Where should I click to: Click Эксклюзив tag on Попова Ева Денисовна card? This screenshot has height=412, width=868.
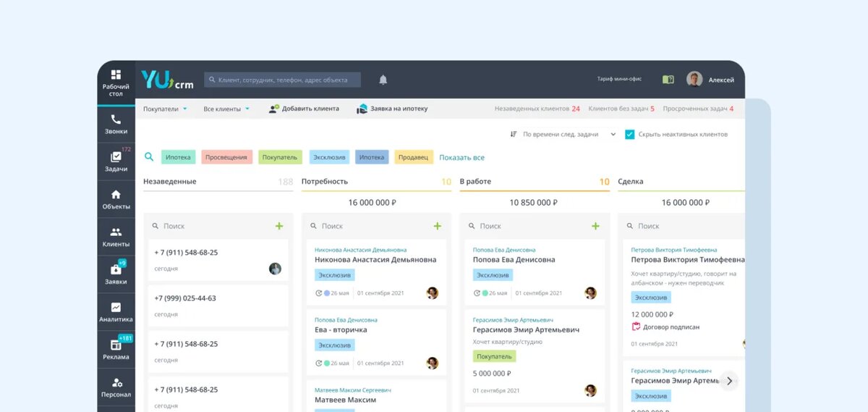pos(493,275)
